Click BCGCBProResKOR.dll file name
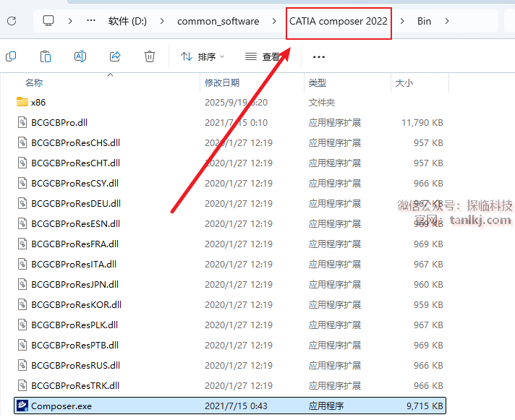515x420 pixels. 76,305
